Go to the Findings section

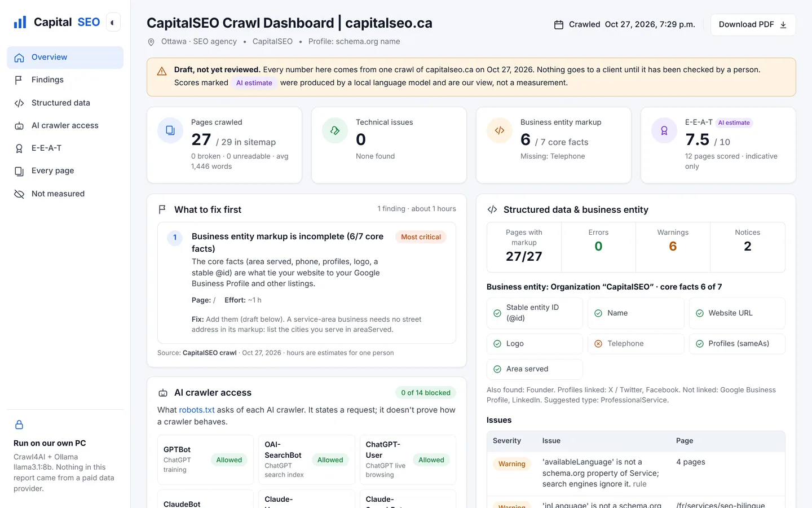coord(65,80)
